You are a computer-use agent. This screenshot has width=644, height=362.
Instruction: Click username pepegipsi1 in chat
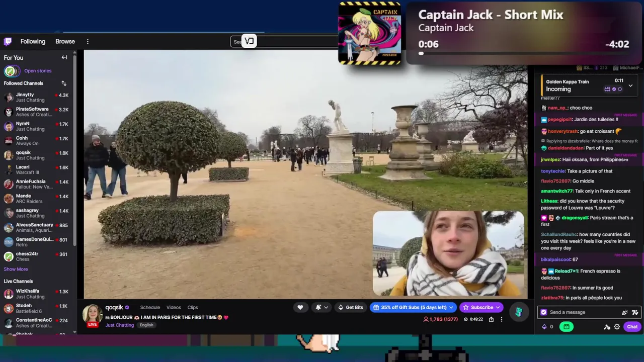(x=559, y=120)
